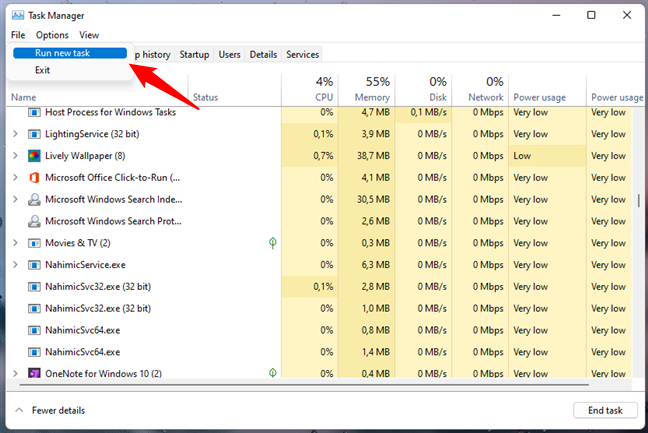Select the Host Process for Windows Tasks row
Image resolution: width=648 pixels, height=433 pixels.
coord(319,112)
